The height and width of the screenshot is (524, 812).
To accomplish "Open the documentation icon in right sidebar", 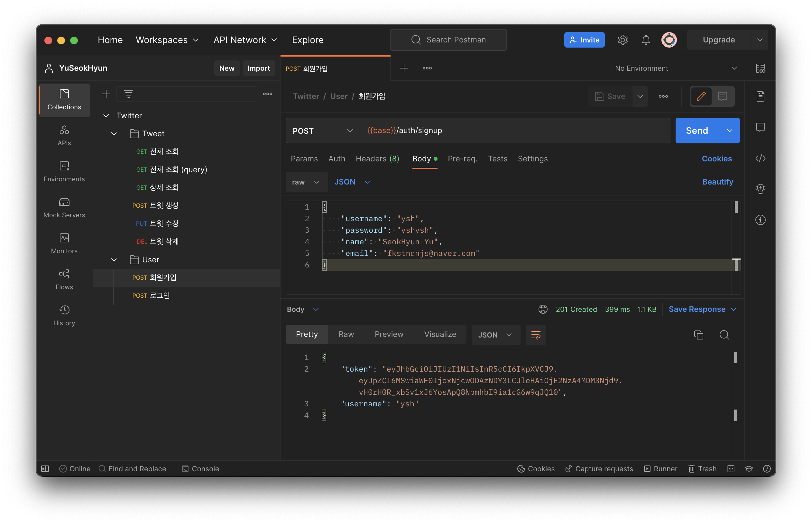I will click(x=760, y=96).
